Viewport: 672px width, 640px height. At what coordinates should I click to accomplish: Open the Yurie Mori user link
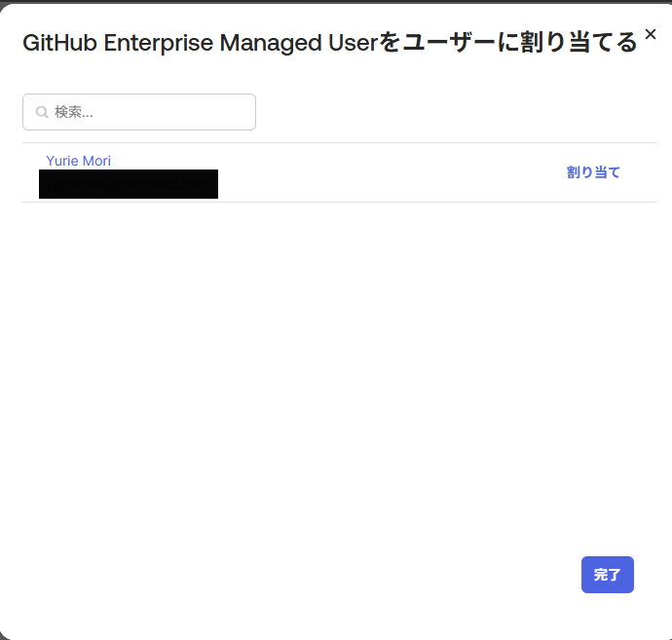pyautogui.click(x=79, y=161)
